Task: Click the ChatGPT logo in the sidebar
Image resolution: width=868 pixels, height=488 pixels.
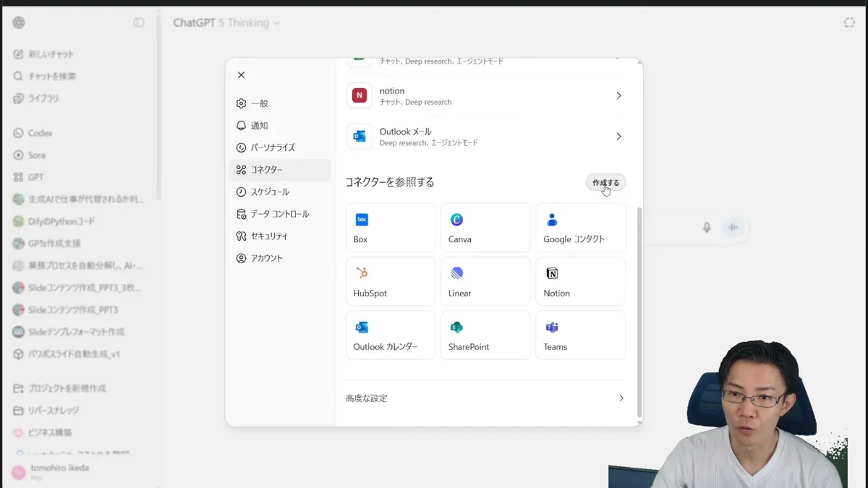Action: point(19,22)
